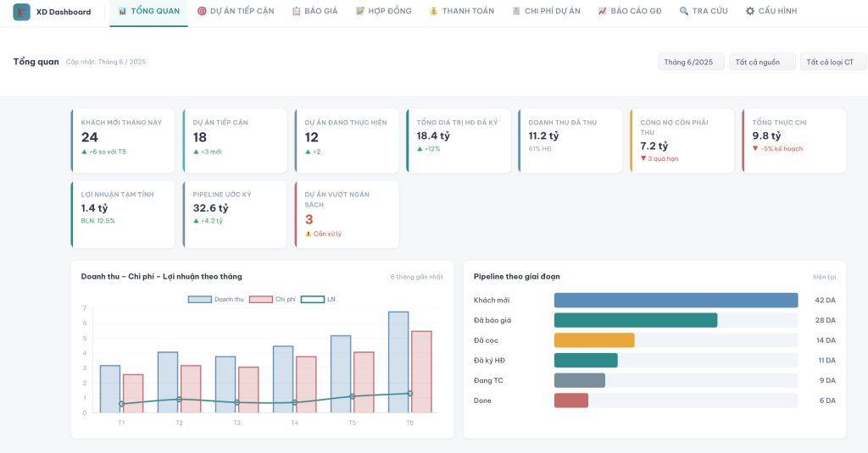Click the T6 Chi phí red bar
This screenshot has height=453, width=868.
[x=421, y=372]
